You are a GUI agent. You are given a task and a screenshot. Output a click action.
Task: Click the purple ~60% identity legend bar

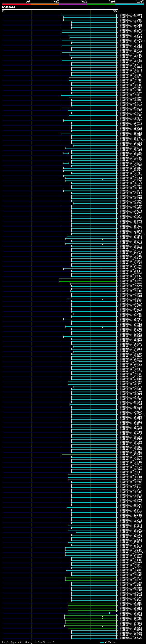coord(73,4)
